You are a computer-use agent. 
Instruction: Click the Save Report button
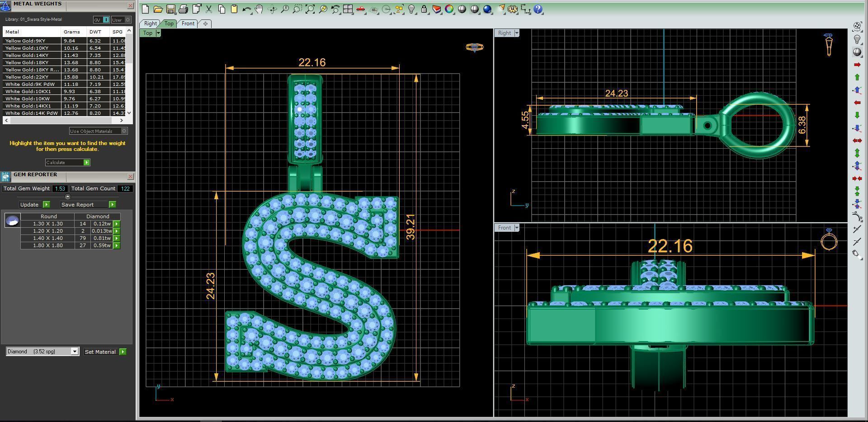(87, 205)
